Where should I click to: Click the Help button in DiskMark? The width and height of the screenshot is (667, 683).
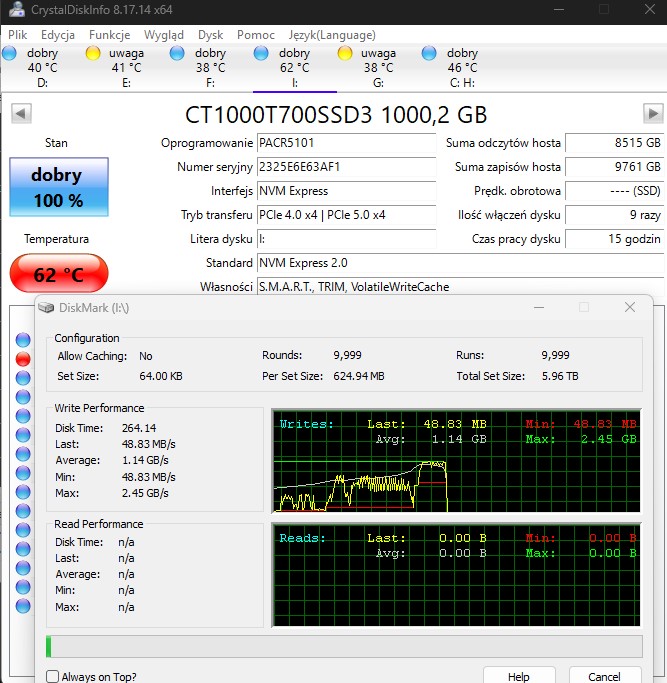[x=518, y=676]
